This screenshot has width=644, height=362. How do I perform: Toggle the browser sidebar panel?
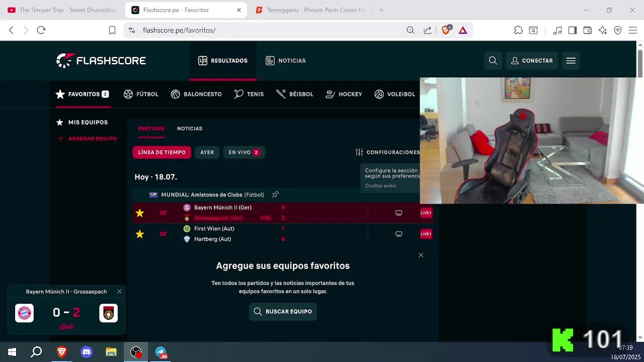pos(573,30)
